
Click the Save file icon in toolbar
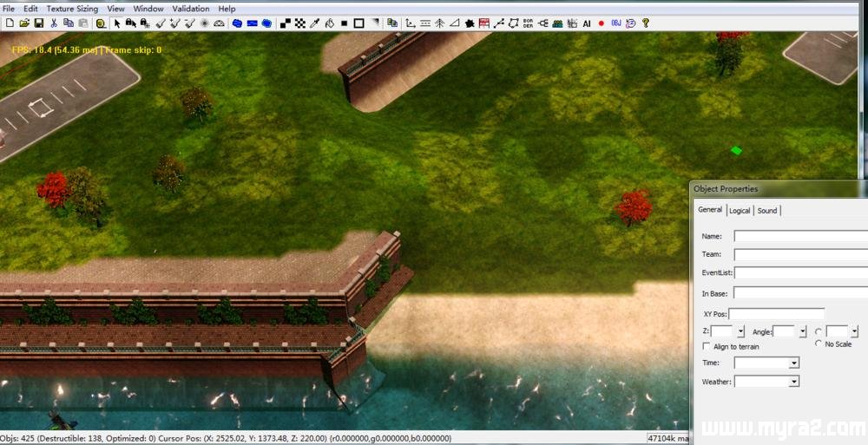(38, 23)
